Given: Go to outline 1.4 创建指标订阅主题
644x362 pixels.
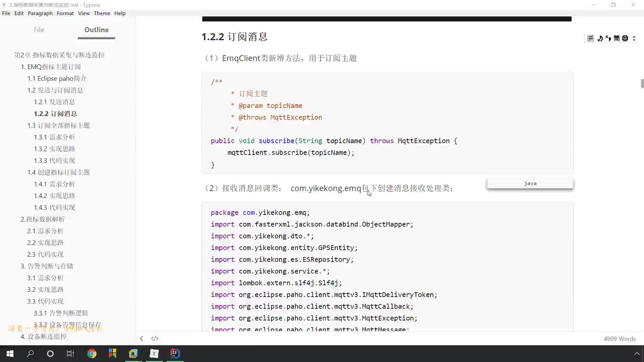Looking at the screenshot, I should (x=59, y=172).
